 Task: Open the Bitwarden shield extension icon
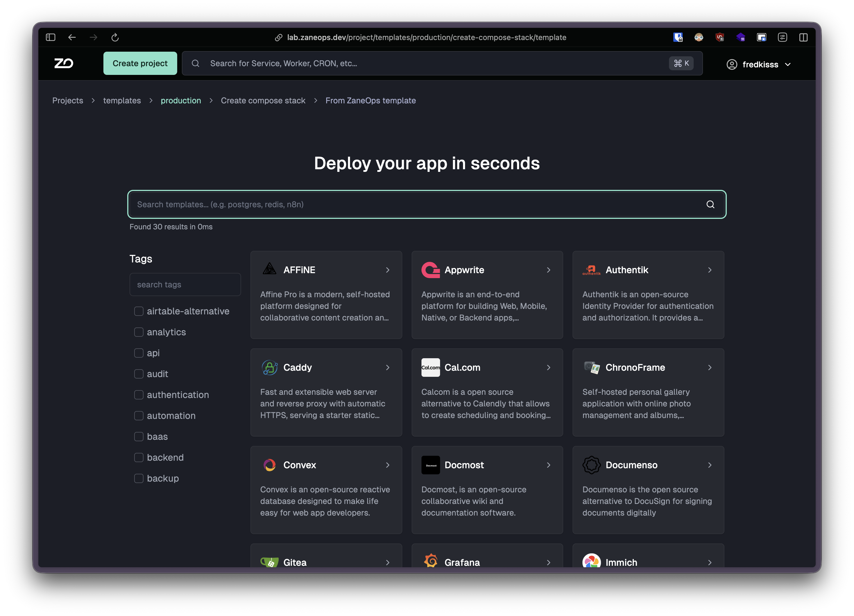678,37
